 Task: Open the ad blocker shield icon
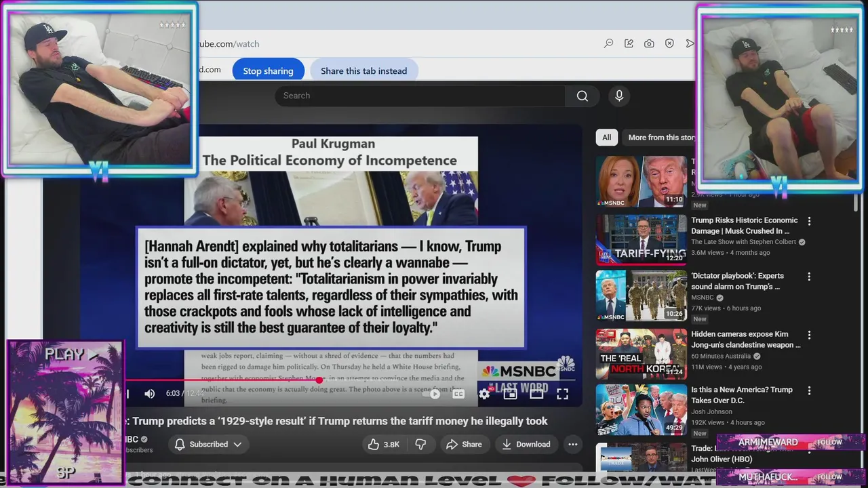coord(669,43)
